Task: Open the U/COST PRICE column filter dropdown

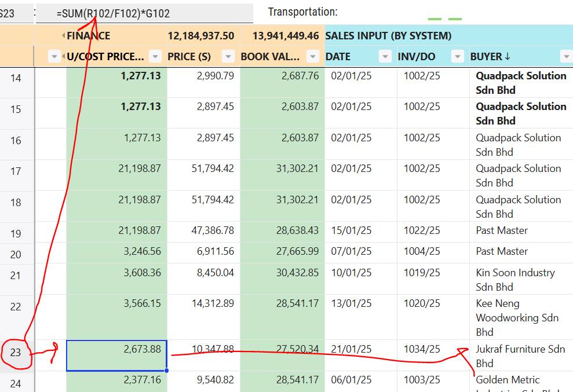Action: (155, 57)
